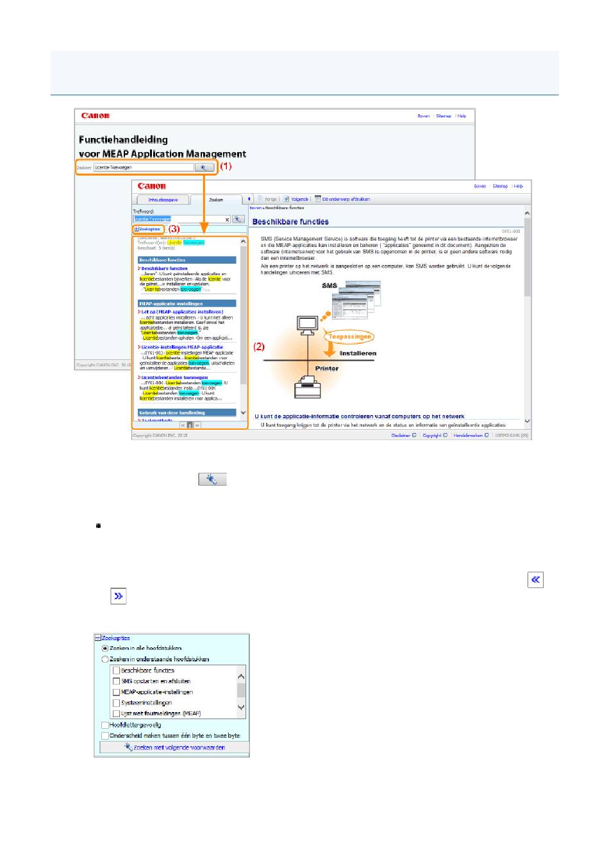The height and width of the screenshot is (868, 609).
Task: Select Zoeken in alle hoofdstukken radio button
Action: [x=105, y=649]
